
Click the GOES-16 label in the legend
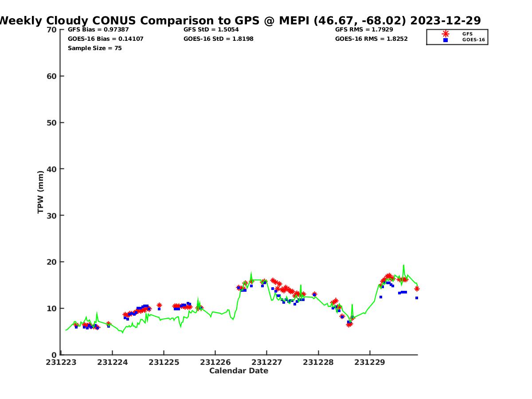point(473,40)
